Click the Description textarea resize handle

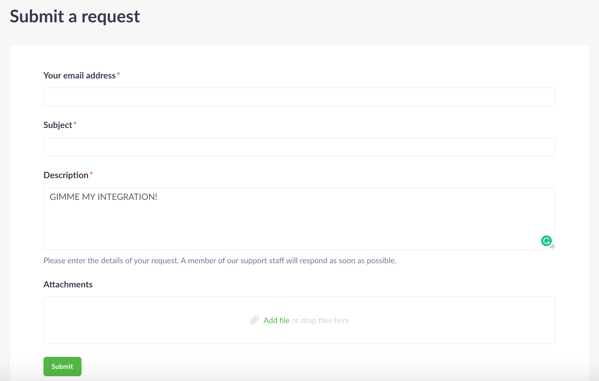coord(552,247)
